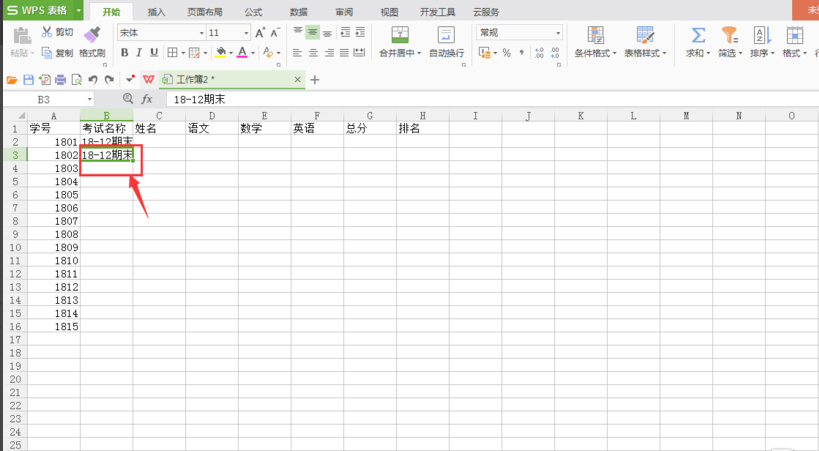The height and width of the screenshot is (451, 819).
Task: Click the Save icon in quick access bar
Action: pos(28,79)
